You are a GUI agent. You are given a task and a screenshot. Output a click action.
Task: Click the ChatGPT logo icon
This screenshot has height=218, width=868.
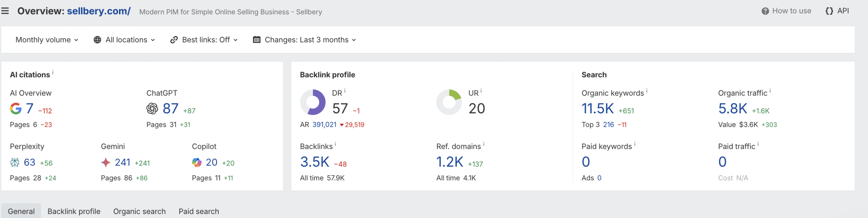pyautogui.click(x=152, y=109)
